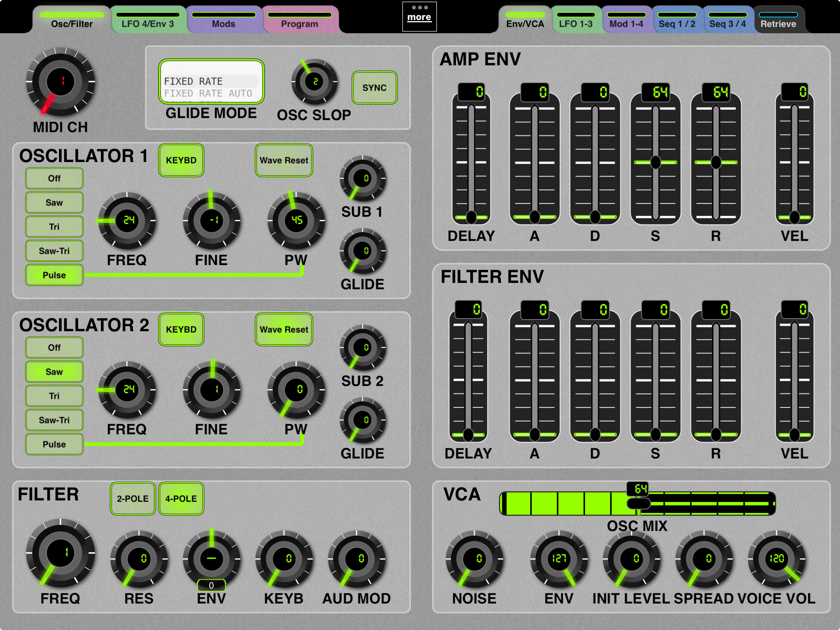Toggle Oscillator 1 Wave Reset
840x630 pixels.
click(x=284, y=160)
